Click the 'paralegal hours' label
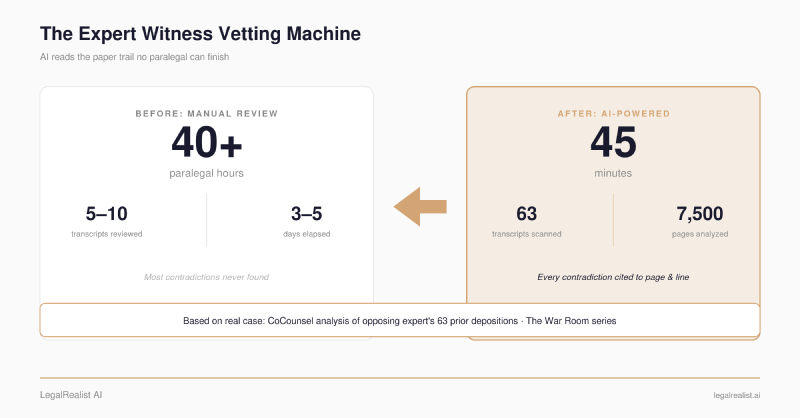This screenshot has width=800, height=418. pos(207,174)
